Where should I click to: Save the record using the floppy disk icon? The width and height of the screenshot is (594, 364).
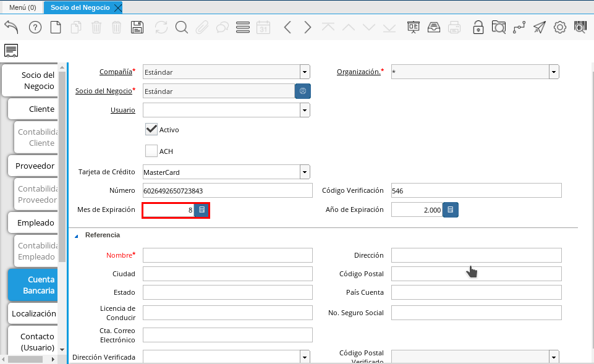(137, 27)
